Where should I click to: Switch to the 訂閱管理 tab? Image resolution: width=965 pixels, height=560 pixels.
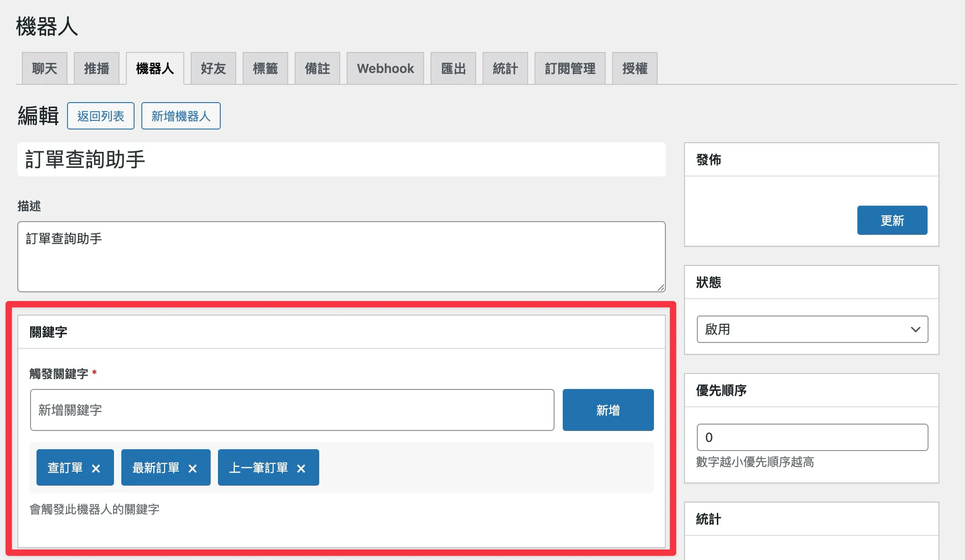pyautogui.click(x=570, y=68)
